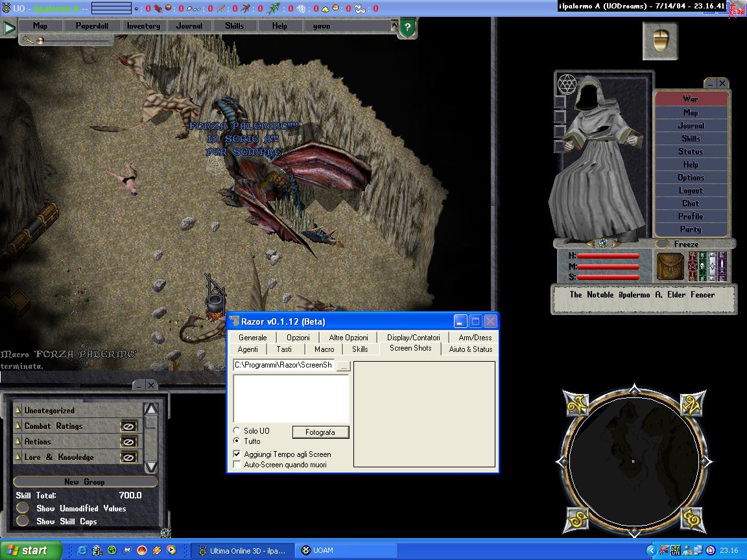This screenshot has height=560, width=747.
Task: Click the gold acorn icon at top right
Action: pos(660,40)
